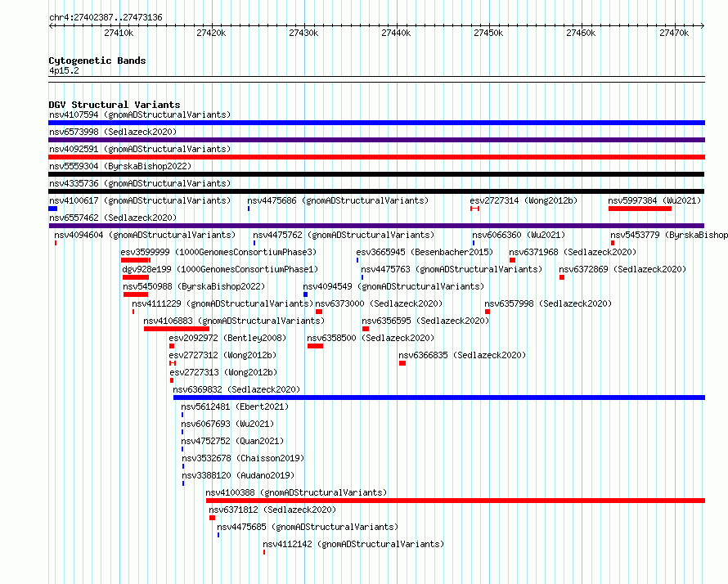The image size is (728, 584).
Task: Click esv2727312 (Wong2012b) label
Action: click(222, 355)
